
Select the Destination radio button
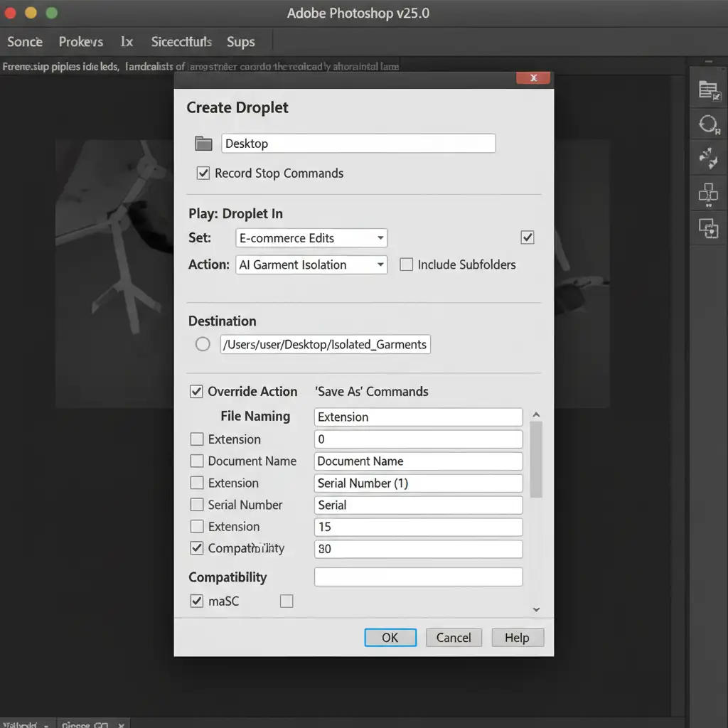pos(203,344)
